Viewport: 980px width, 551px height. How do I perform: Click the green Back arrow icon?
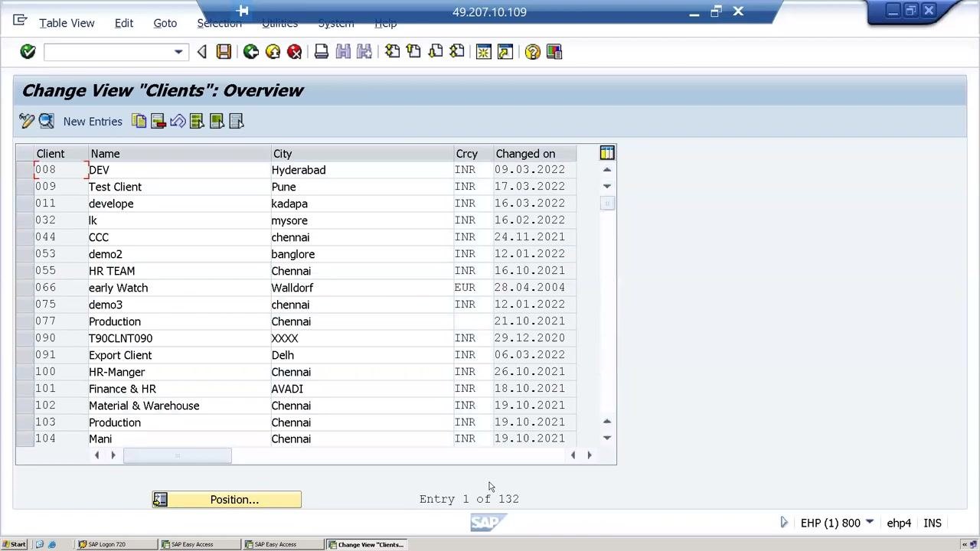click(251, 51)
